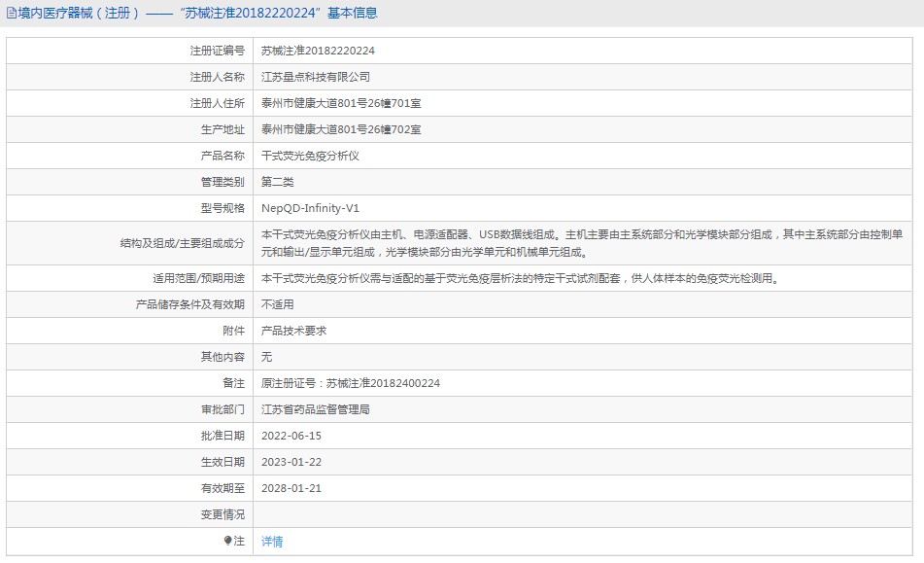
Task: Select expiry date 2028-01-21
Action: 291,488
